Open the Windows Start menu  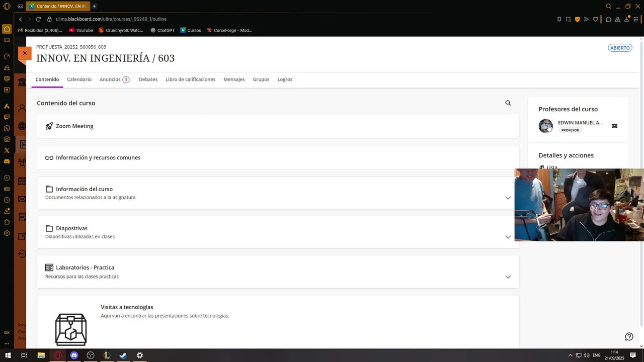(x=8, y=355)
